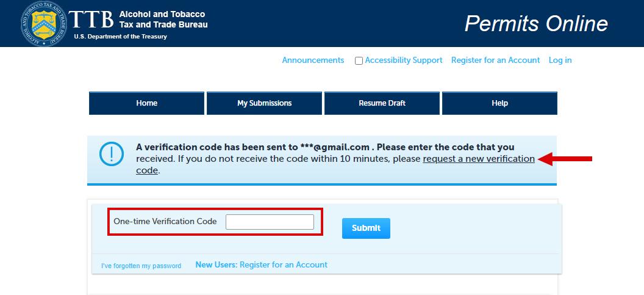Click the TTB letters logo
Viewport: 644px width, 295px height.
coord(91,20)
